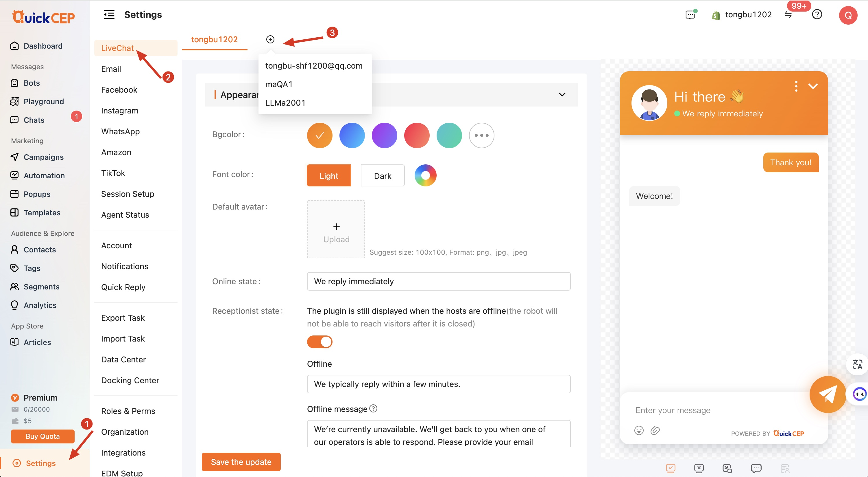This screenshot has width=868, height=477.
Task: Click the translate language icon at right edge
Action: [858, 364]
